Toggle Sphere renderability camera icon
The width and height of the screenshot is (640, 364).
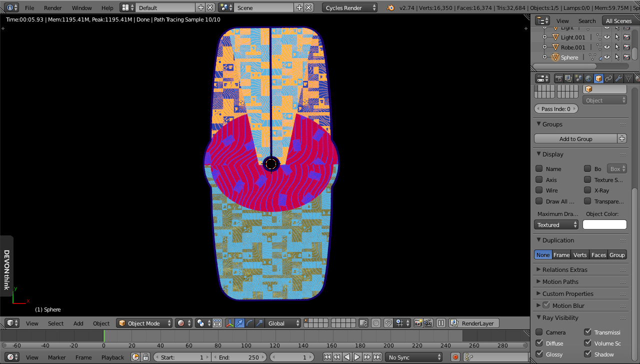pos(626,57)
